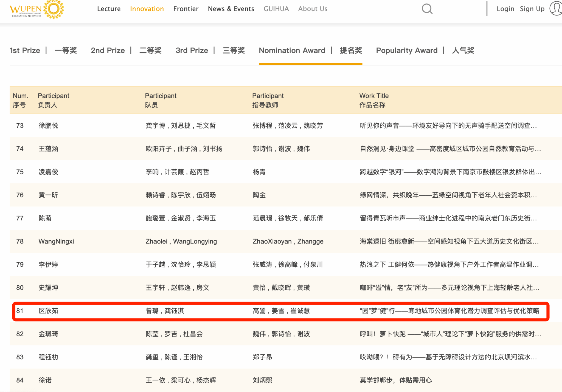Image resolution: width=562 pixels, height=392 pixels.
Task: Open the Lecture menu
Action: [x=109, y=9]
